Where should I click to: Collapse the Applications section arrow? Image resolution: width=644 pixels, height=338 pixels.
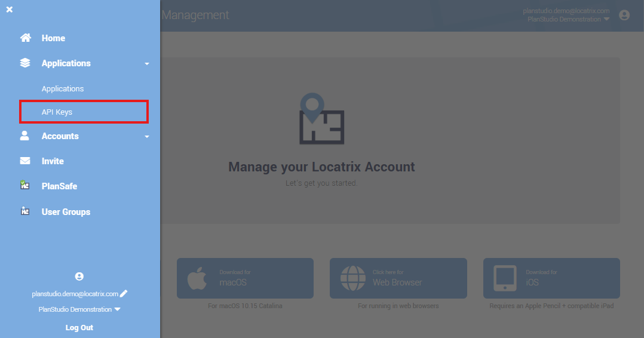[146, 64]
